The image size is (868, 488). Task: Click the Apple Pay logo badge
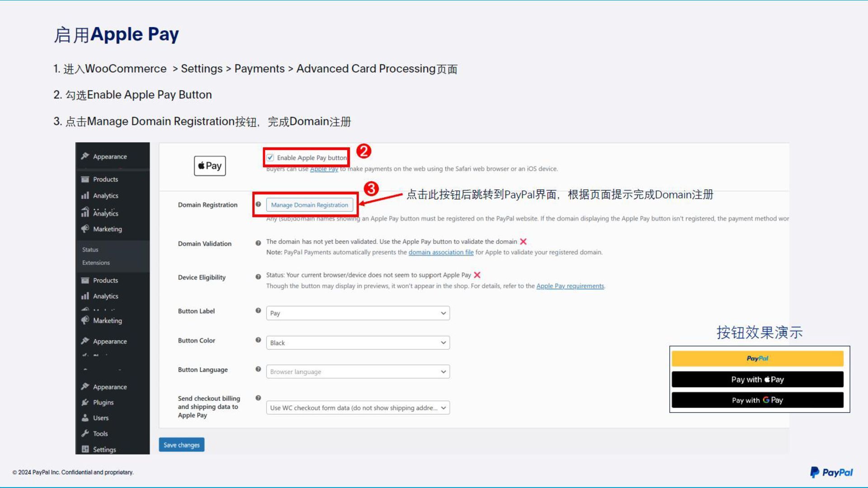pos(210,166)
